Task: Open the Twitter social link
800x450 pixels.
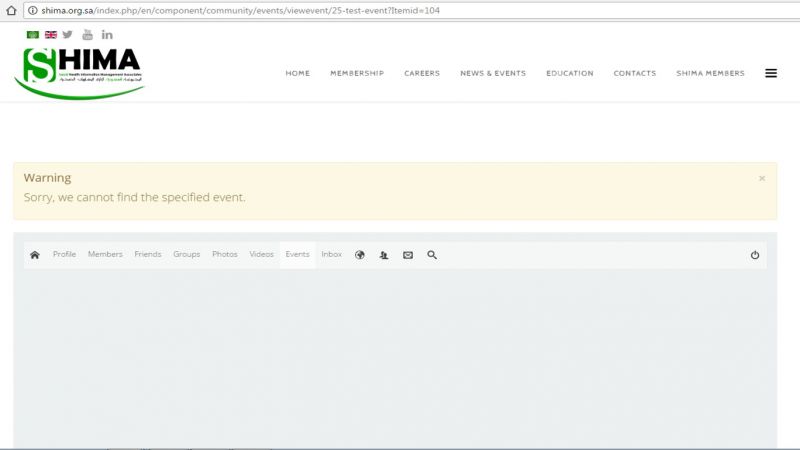Action: point(68,35)
